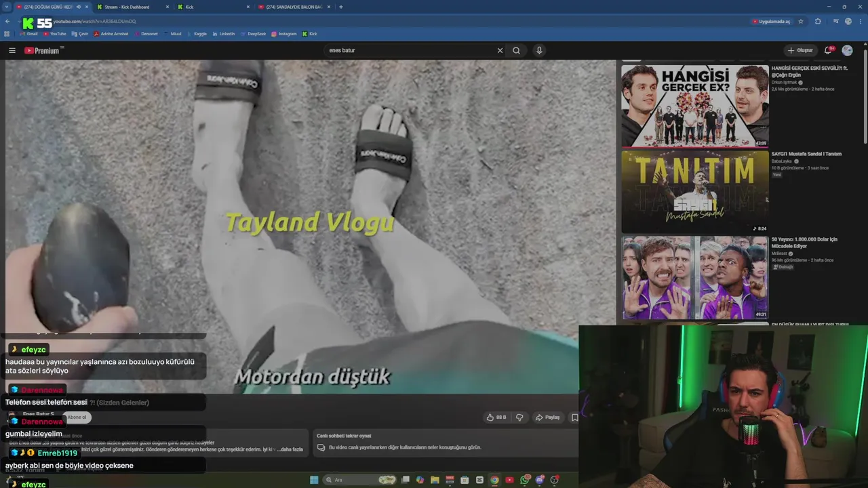
Task: Open Copilot from taskbar
Action: point(420,480)
